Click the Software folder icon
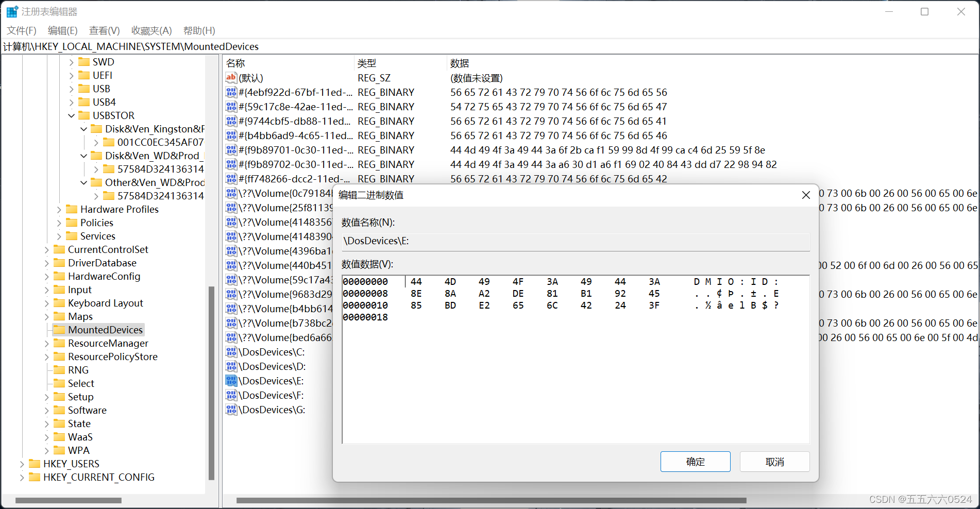This screenshot has width=980, height=509. click(60, 410)
